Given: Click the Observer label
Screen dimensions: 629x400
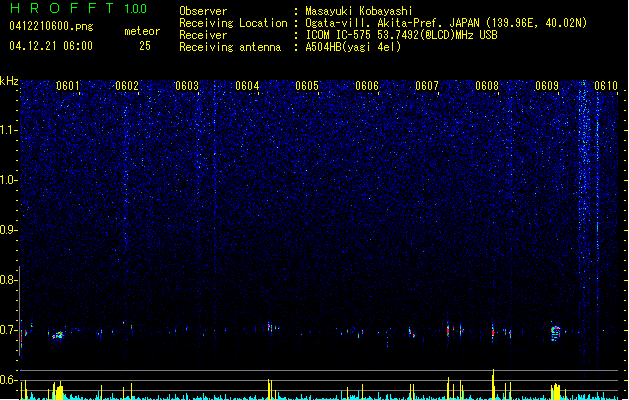Looking at the screenshot, I should (203, 11).
